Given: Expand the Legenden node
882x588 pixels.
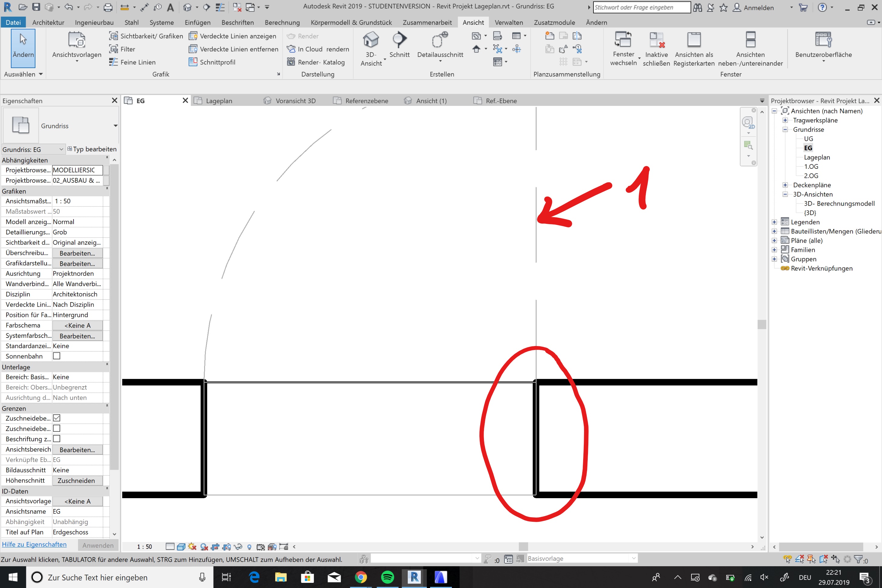Looking at the screenshot, I should 775,222.
